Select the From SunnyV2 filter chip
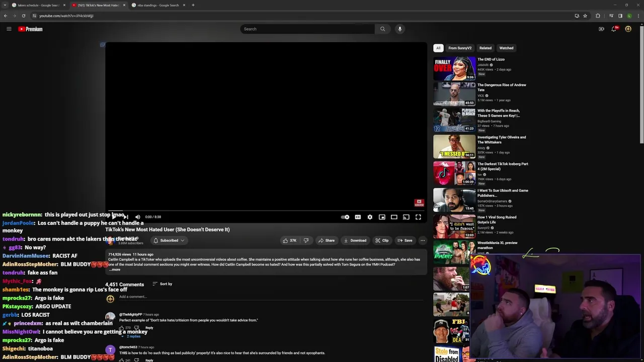Screen dimensions: 644x362 [x=460, y=48]
